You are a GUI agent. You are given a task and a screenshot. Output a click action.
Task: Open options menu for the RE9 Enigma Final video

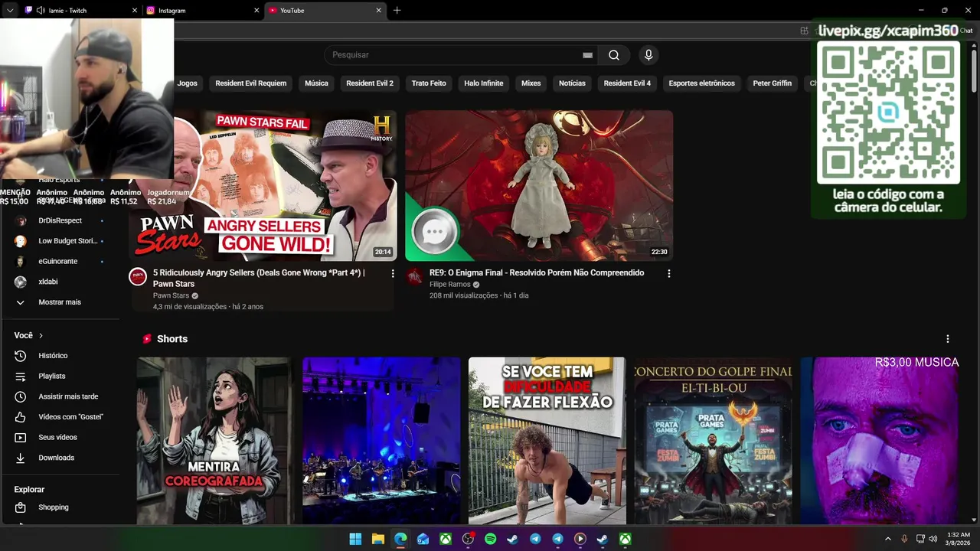tap(668, 273)
